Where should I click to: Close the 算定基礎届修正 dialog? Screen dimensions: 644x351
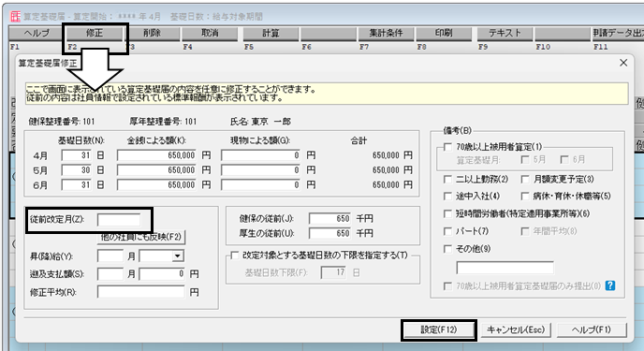tap(623, 63)
